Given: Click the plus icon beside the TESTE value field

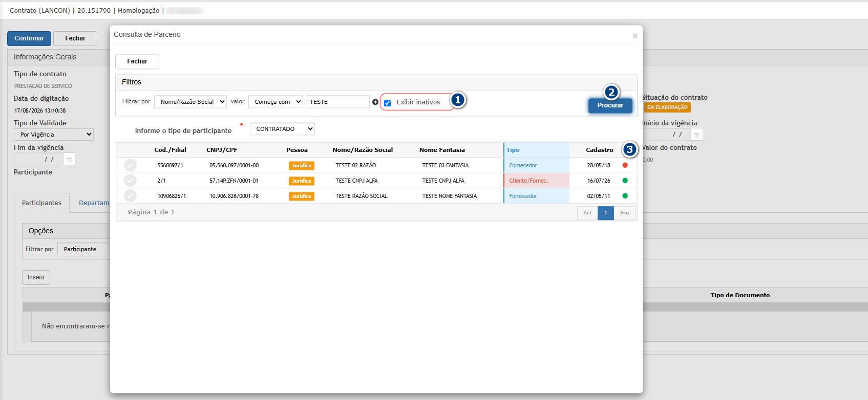Looking at the screenshot, I should click(x=375, y=102).
